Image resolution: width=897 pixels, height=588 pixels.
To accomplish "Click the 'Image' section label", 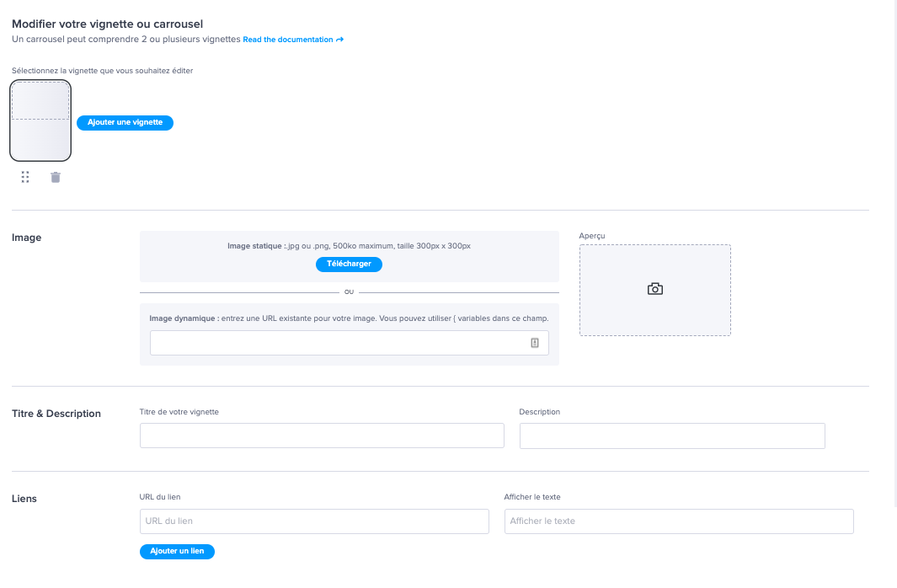I will point(26,238).
